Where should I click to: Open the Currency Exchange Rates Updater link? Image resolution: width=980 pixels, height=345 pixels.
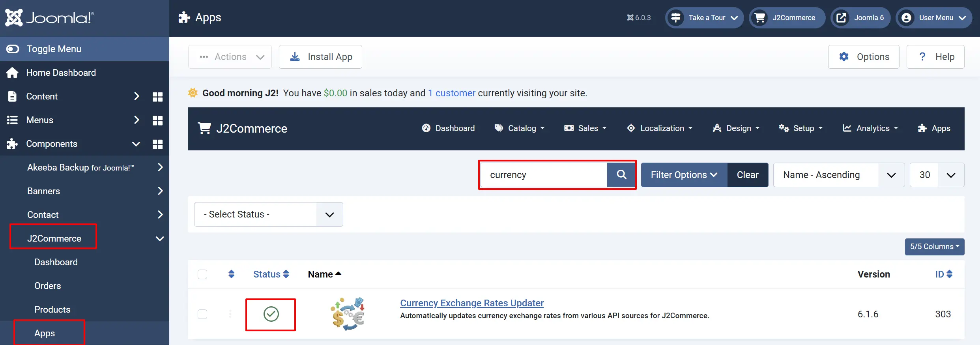[x=472, y=303]
